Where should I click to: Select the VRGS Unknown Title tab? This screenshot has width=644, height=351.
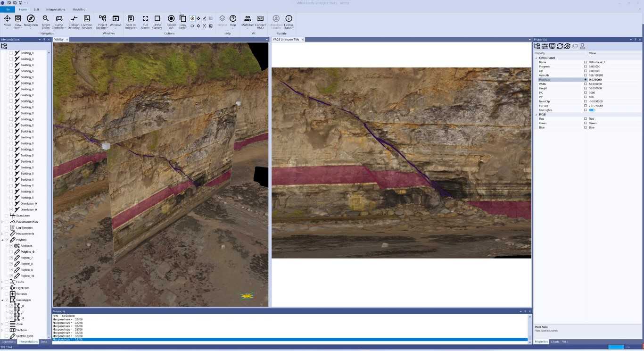(x=286, y=39)
